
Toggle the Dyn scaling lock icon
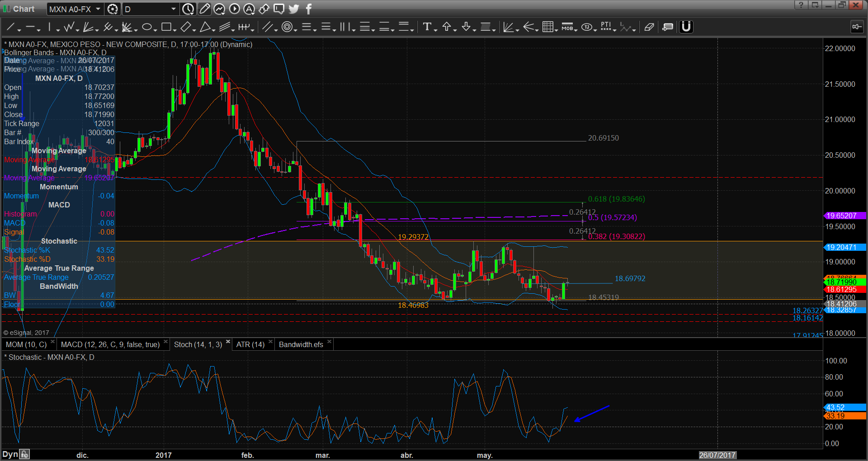click(x=24, y=454)
